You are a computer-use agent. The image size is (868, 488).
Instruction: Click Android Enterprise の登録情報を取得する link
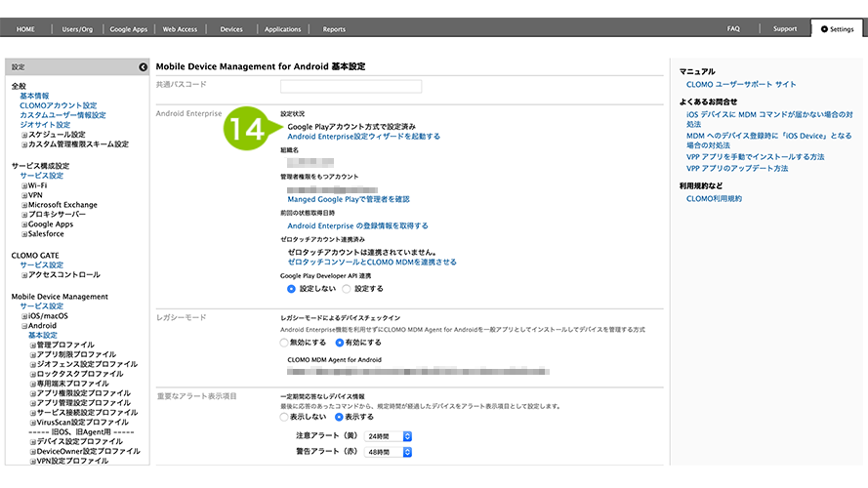pyautogui.click(x=357, y=225)
